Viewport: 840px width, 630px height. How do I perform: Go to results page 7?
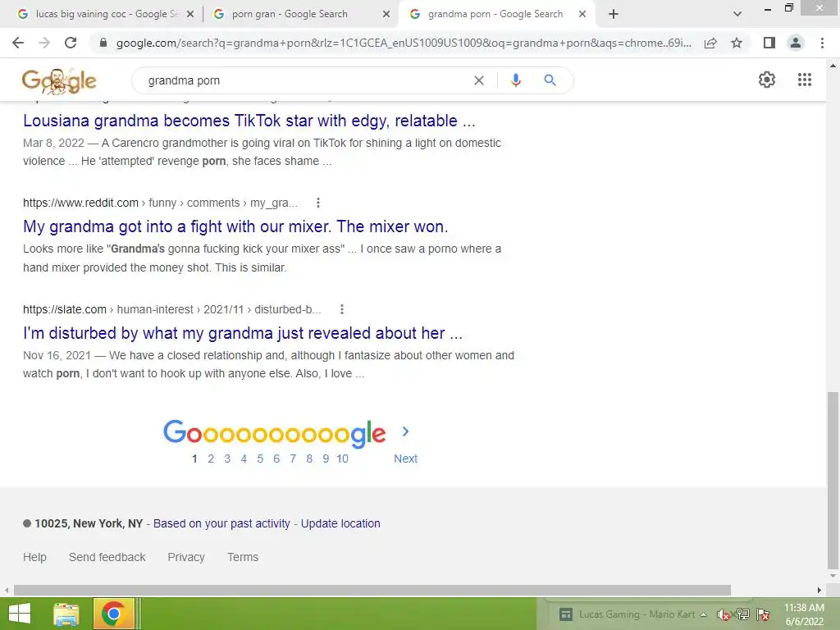(293, 459)
